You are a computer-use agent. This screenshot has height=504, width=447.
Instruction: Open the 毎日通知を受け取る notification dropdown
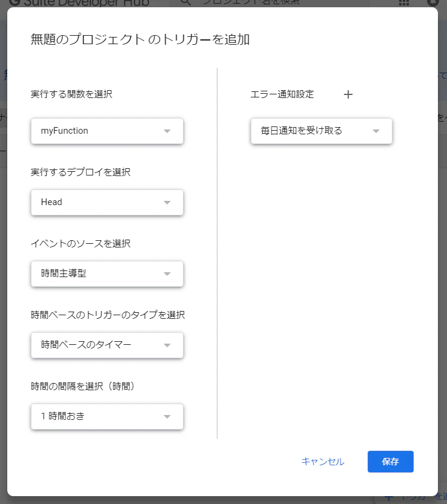tap(322, 131)
